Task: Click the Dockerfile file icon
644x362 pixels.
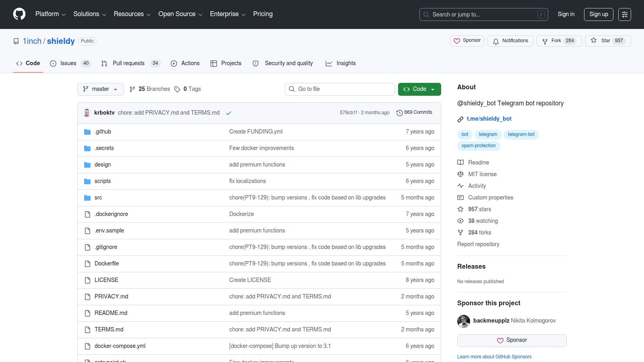Action: click(87, 264)
